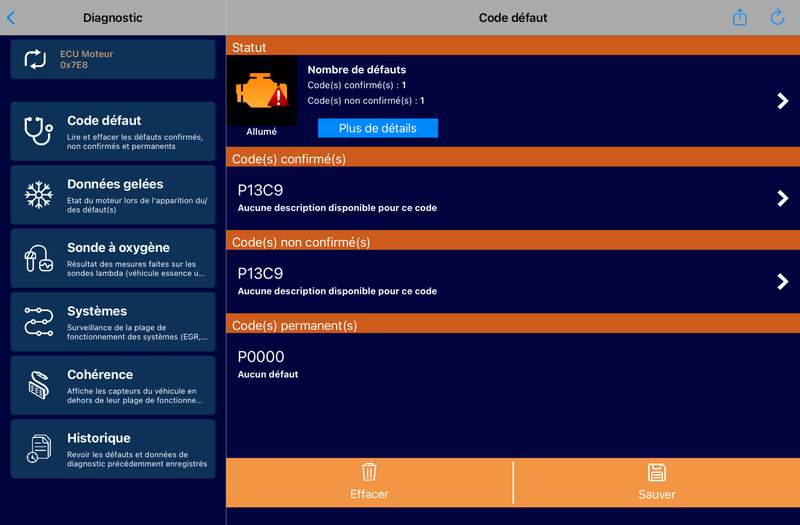Tap the oxygen sensor probe icon
800x525 pixels.
tap(39, 258)
